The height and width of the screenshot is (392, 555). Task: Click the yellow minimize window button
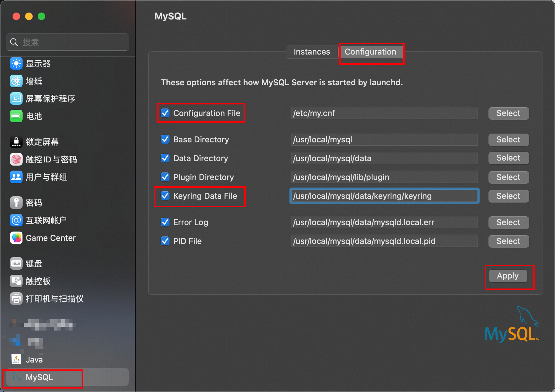point(29,16)
